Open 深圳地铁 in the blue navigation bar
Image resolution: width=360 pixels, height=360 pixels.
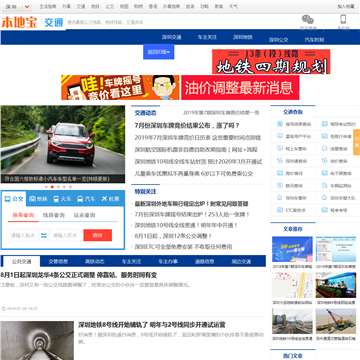(x=243, y=37)
